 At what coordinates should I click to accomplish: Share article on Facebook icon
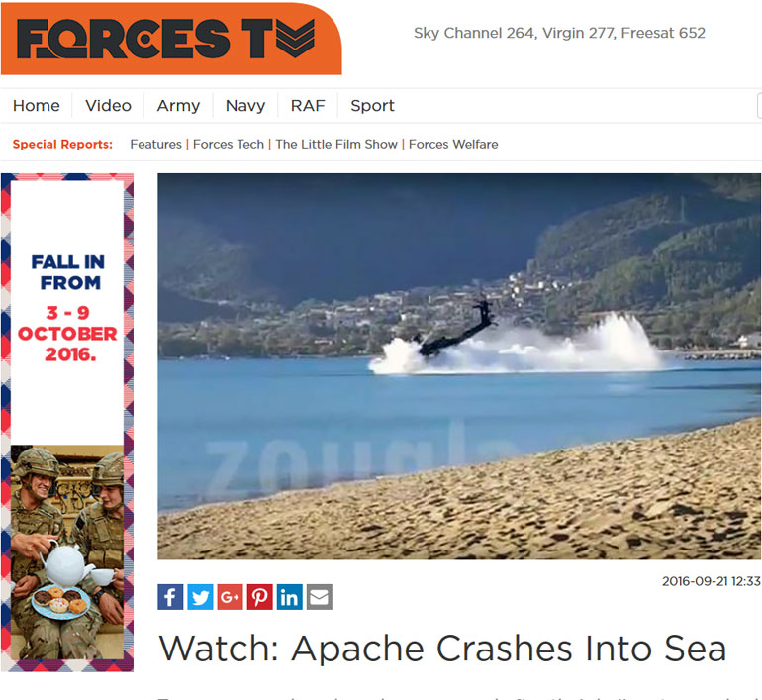170,596
